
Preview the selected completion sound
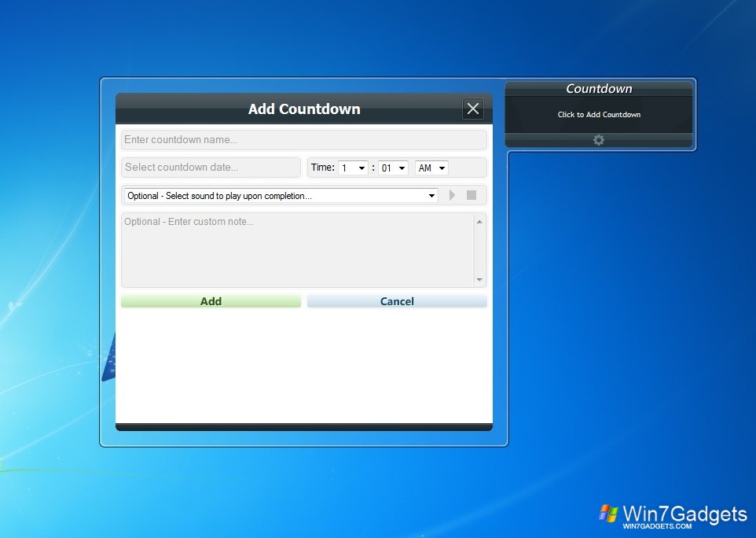pos(452,195)
